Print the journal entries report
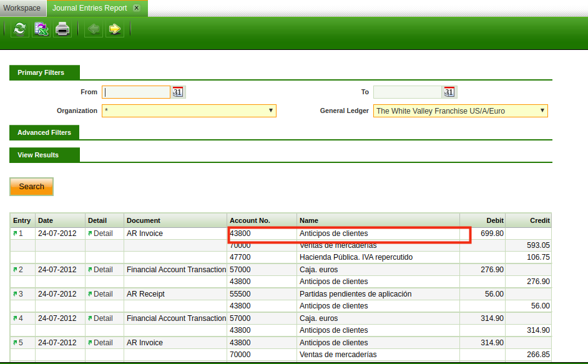The height and width of the screenshot is (364, 588). coord(62,29)
